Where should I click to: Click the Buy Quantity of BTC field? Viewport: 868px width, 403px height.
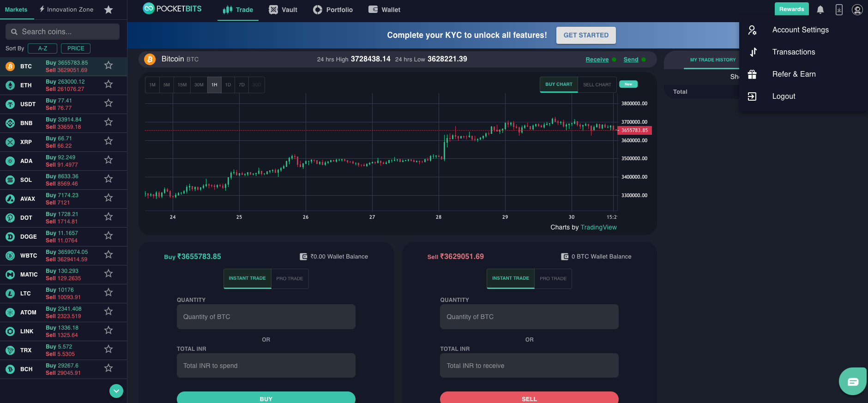(x=266, y=317)
